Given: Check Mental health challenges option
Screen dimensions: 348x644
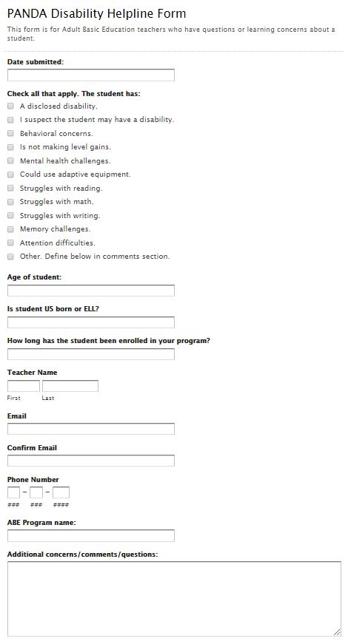Looking at the screenshot, I should tap(10, 160).
